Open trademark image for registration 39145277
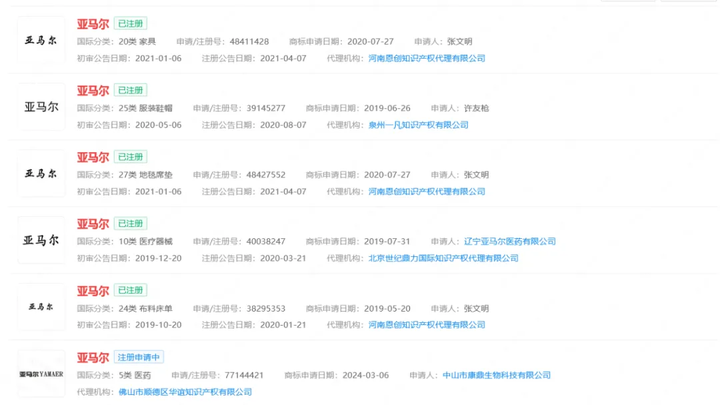This screenshot has height=405, width=720. (41, 107)
